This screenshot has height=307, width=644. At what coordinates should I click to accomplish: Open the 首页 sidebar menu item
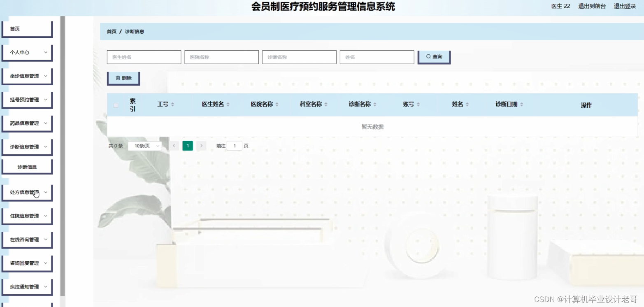[27, 29]
